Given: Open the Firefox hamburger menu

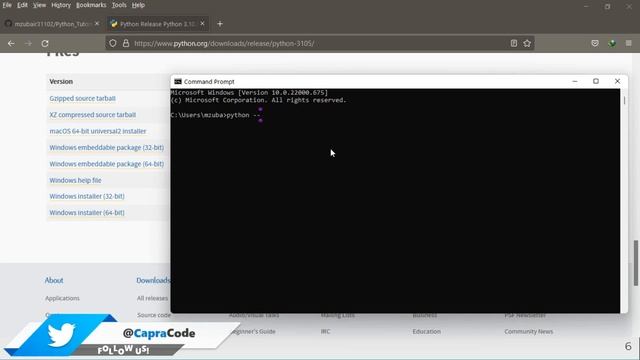Looking at the screenshot, I should pos(629,43).
